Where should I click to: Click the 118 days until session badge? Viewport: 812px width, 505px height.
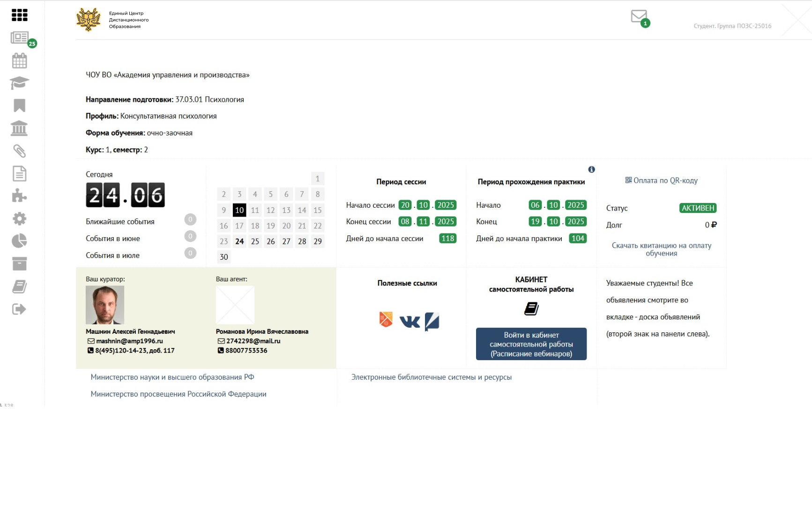pos(448,238)
